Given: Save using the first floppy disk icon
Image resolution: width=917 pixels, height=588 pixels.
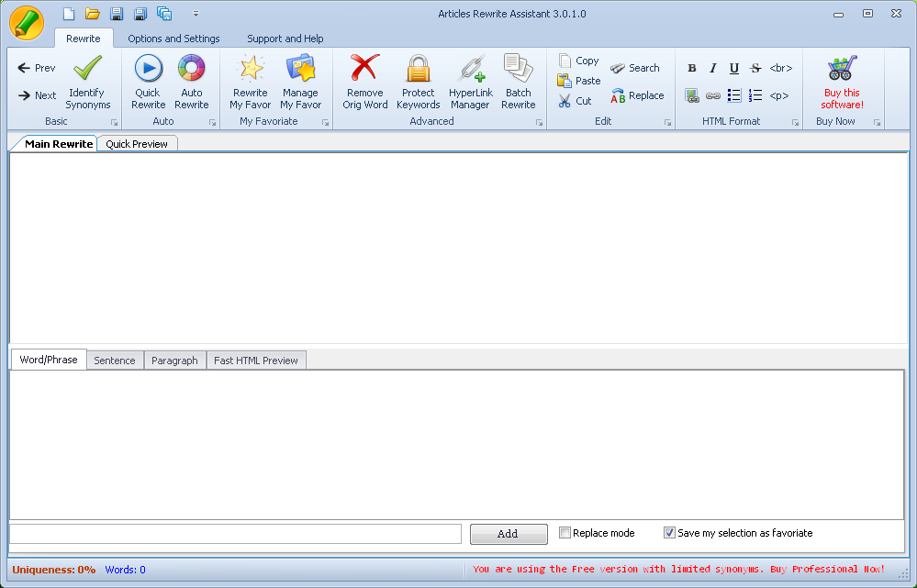Looking at the screenshot, I should (x=117, y=14).
